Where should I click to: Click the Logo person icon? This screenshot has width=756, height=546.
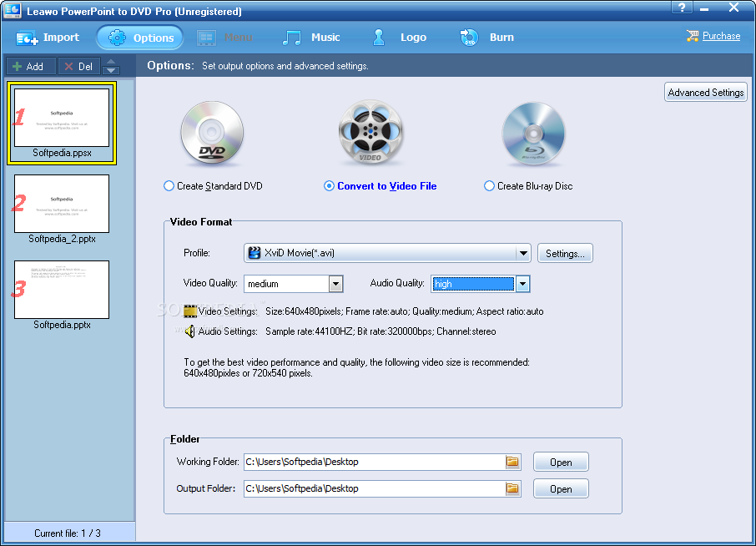[379, 37]
